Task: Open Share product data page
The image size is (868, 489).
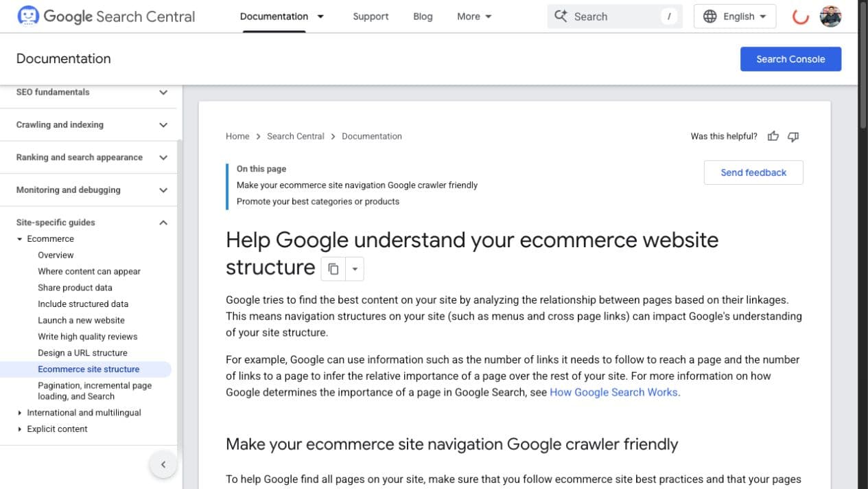Action: (75, 288)
